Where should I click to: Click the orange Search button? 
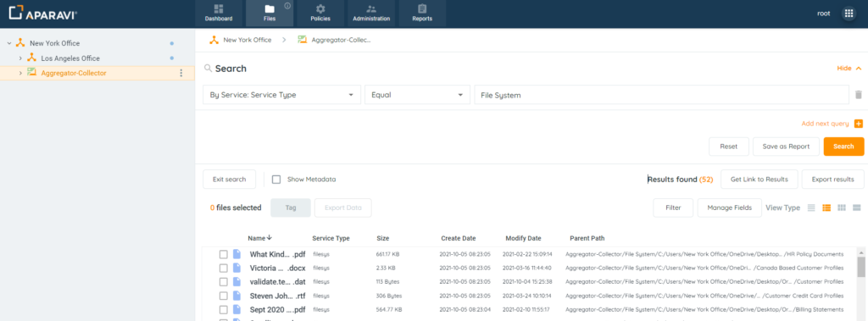tap(843, 147)
